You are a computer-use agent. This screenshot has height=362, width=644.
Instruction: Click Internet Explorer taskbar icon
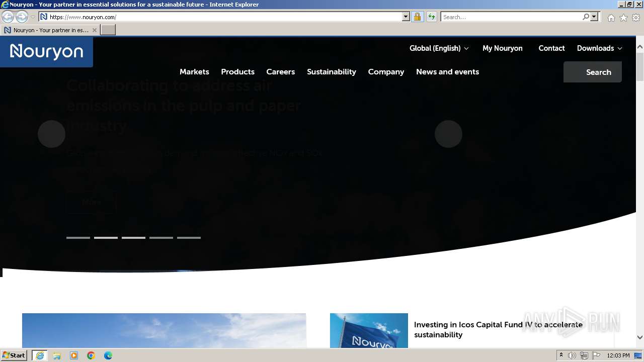coord(40,355)
